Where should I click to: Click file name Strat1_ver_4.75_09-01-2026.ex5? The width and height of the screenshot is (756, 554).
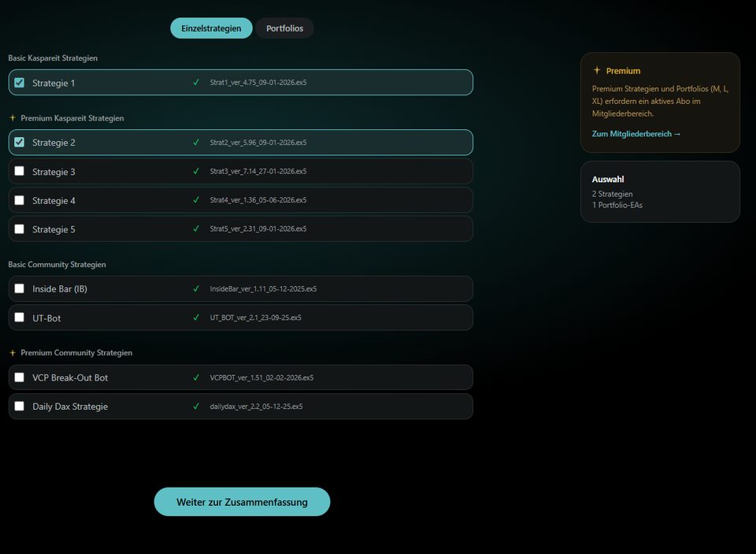pos(258,83)
